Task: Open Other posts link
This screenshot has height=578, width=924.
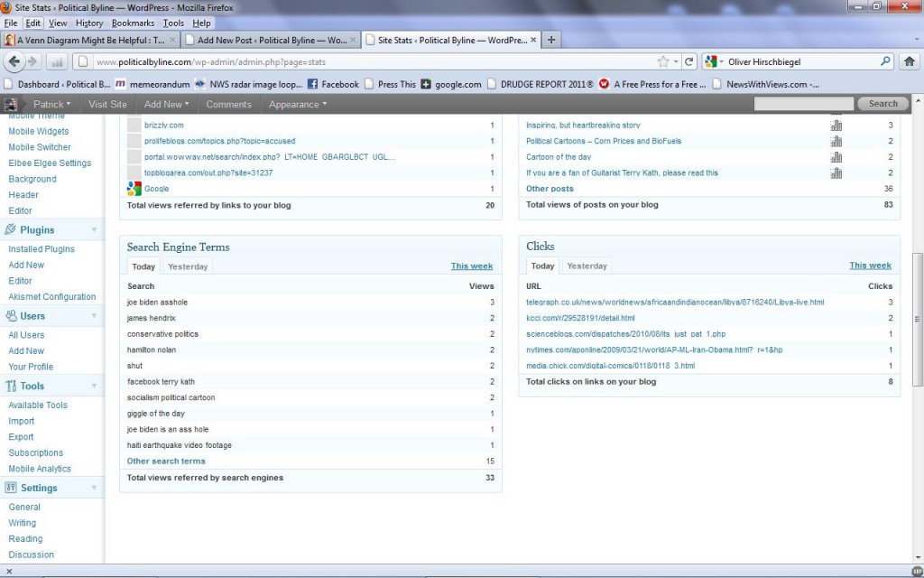Action: coord(550,189)
